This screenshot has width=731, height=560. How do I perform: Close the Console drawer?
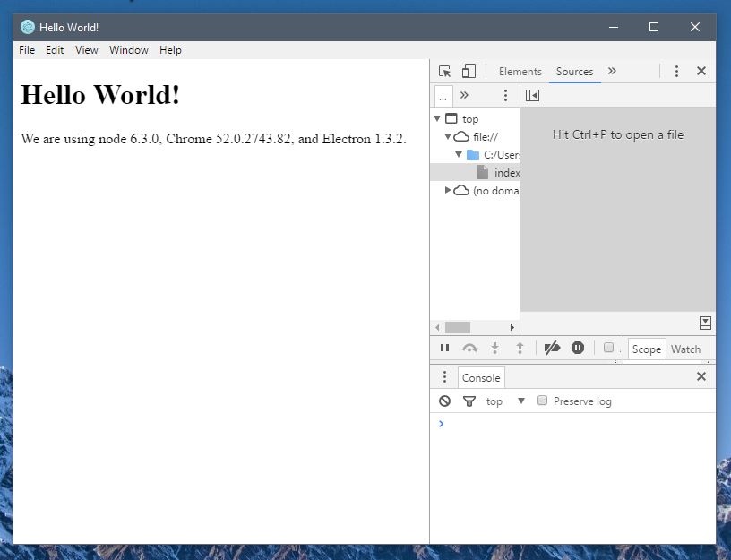(701, 376)
